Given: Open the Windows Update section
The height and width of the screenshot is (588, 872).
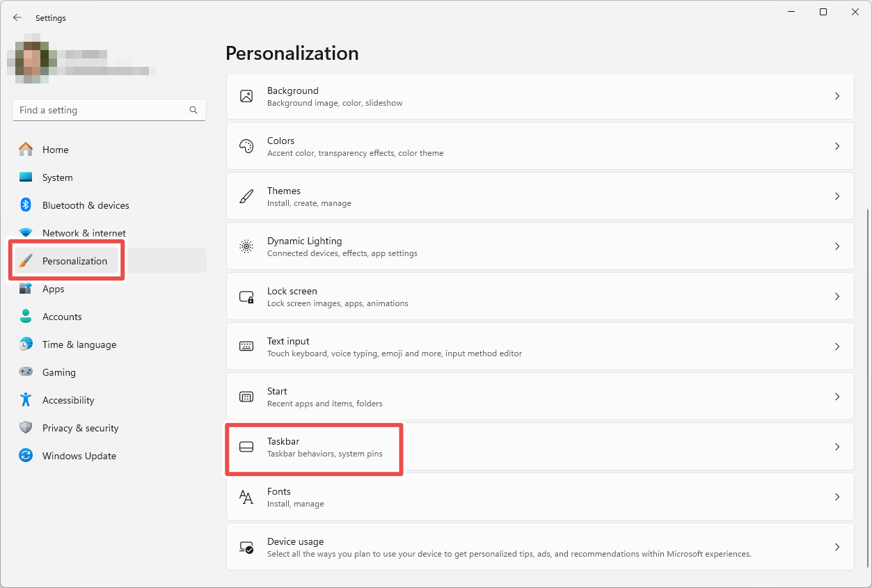Looking at the screenshot, I should pyautogui.click(x=109, y=456).
